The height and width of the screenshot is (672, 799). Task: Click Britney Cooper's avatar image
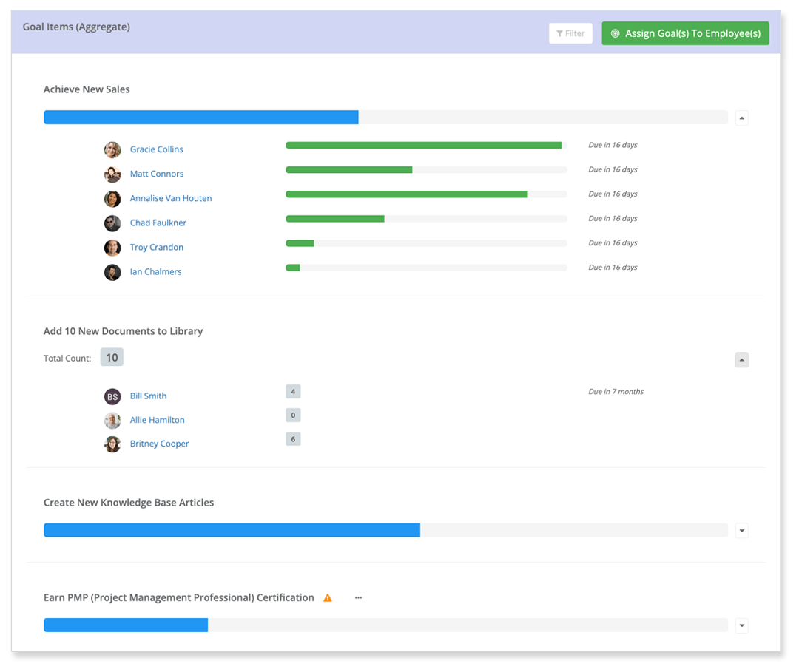[x=112, y=444]
